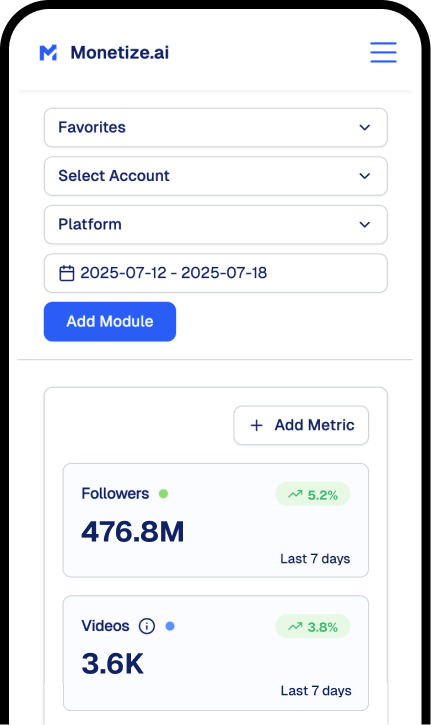This screenshot has height=725, width=431.
Task: Click the Add Metric button
Action: 301,425
